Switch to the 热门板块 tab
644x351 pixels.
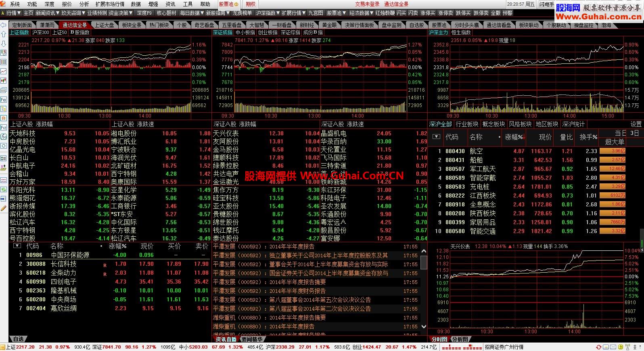(159, 25)
